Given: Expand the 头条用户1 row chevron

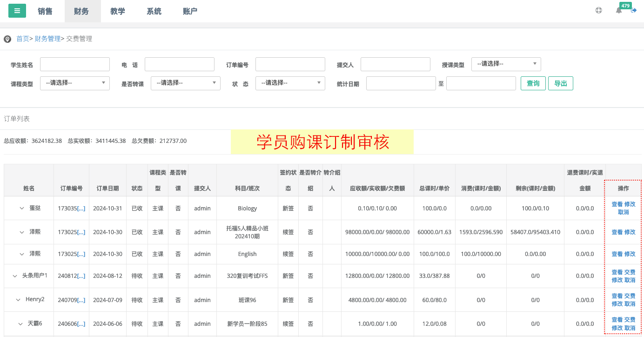Looking at the screenshot, I should pyautogui.click(x=15, y=276).
